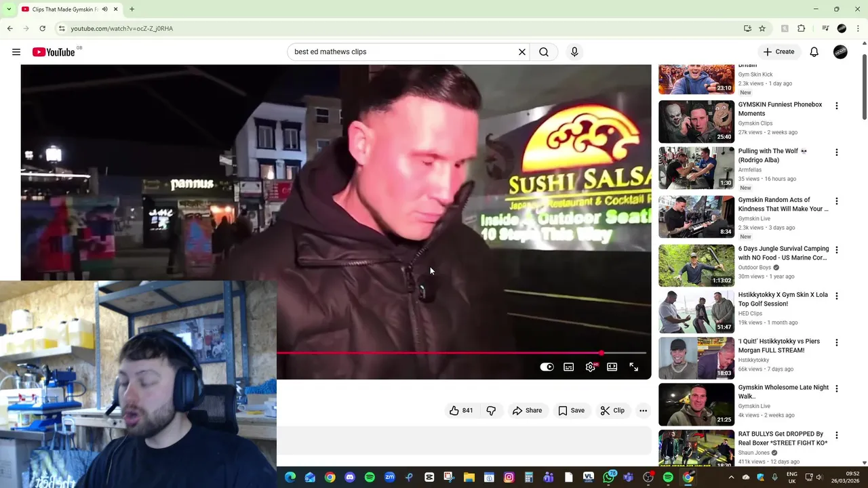Switch the player to theater mode
The width and height of the screenshot is (868, 488).
click(x=612, y=367)
